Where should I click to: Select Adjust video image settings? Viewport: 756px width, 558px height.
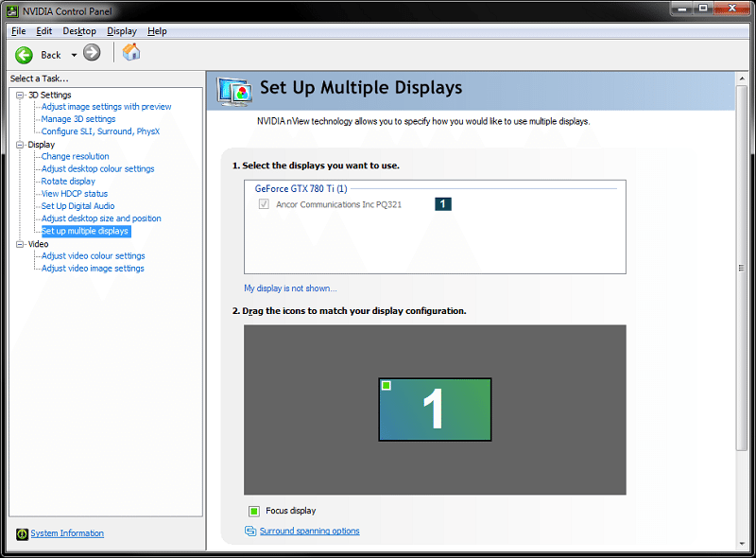[92, 269]
